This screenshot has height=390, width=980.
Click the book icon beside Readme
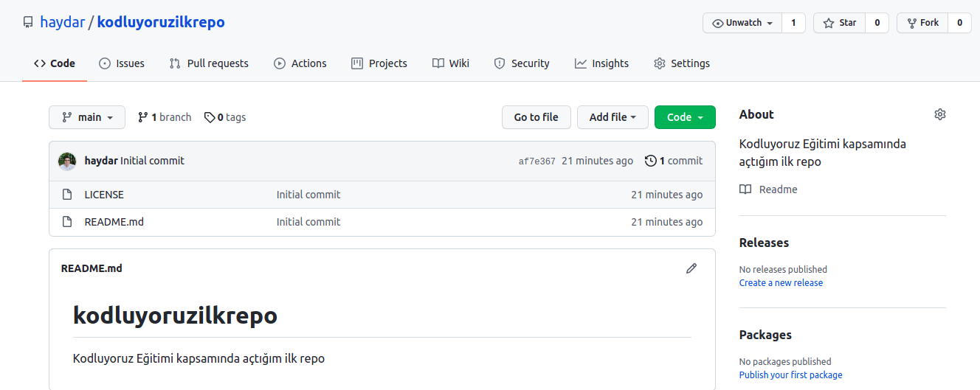(745, 189)
